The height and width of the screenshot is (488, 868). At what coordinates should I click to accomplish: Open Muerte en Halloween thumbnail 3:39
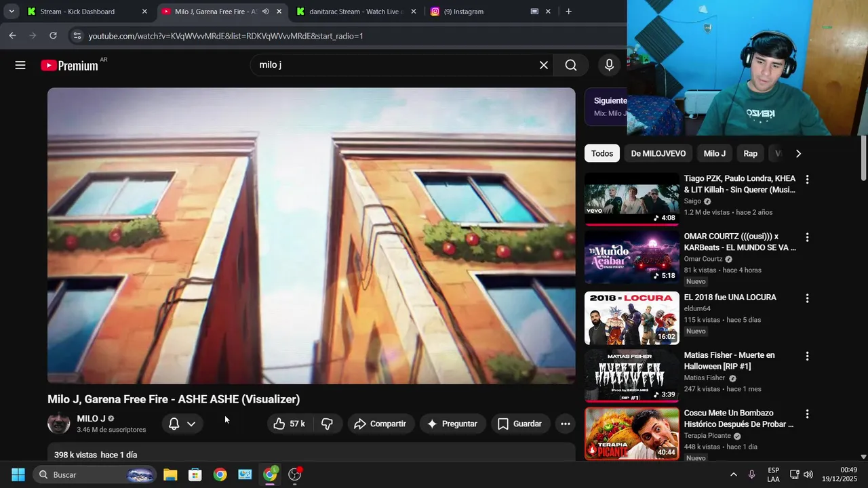point(631,375)
